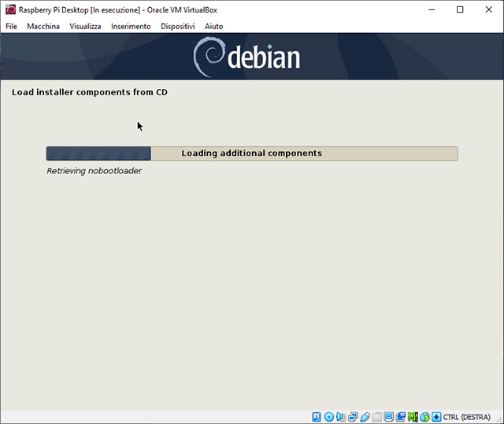
Task: Click the Loading additional components progress bar
Action: 251,154
